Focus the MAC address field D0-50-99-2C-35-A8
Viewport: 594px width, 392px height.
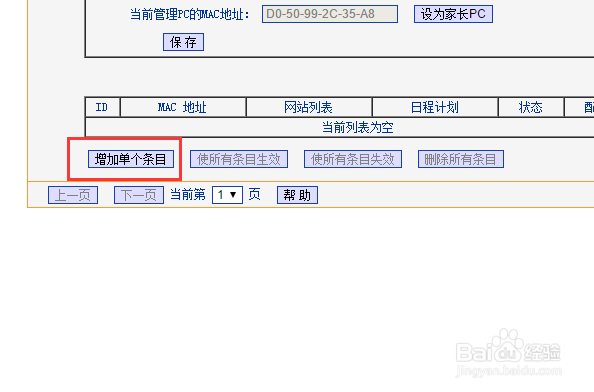coord(330,14)
